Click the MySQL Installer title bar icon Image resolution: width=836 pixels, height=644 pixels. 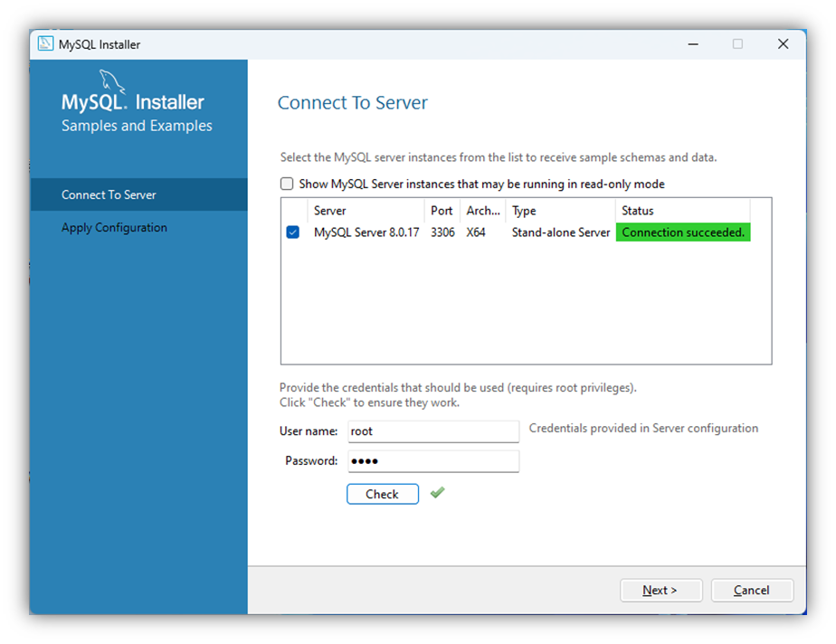(46, 43)
